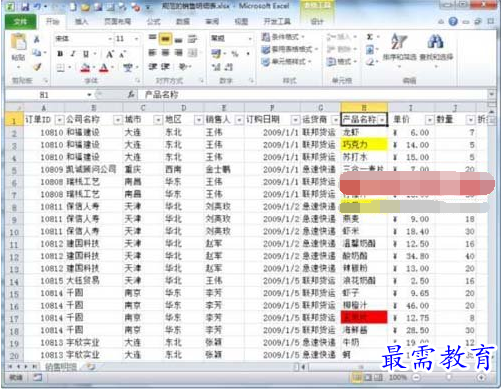The height and width of the screenshot is (389, 503).
Task: Click the decrease indent icon
Action: pos(153,67)
